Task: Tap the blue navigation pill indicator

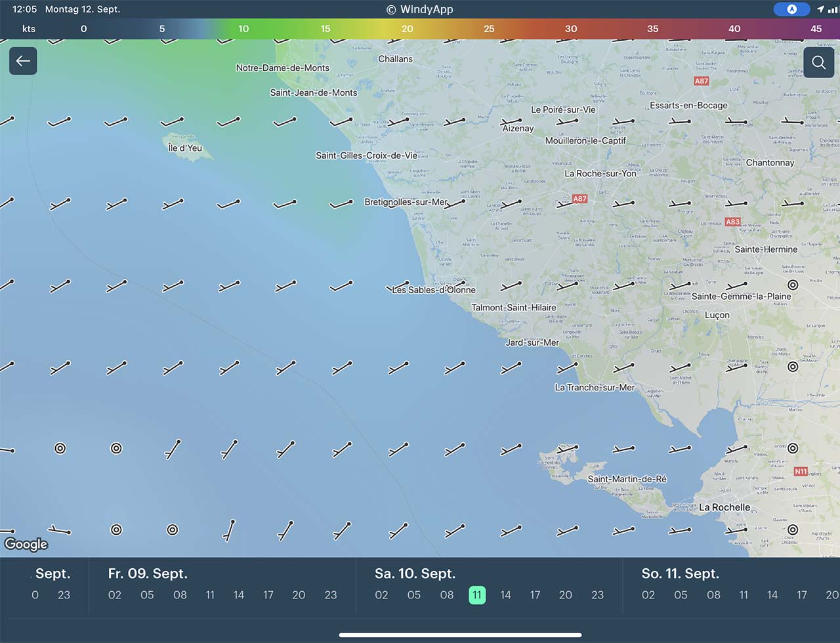Action: click(x=791, y=9)
